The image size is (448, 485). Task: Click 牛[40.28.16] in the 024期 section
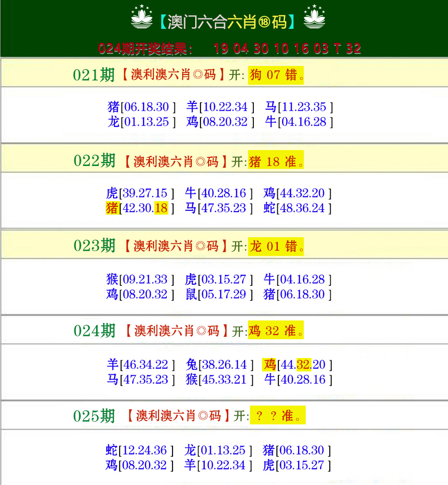299,380
